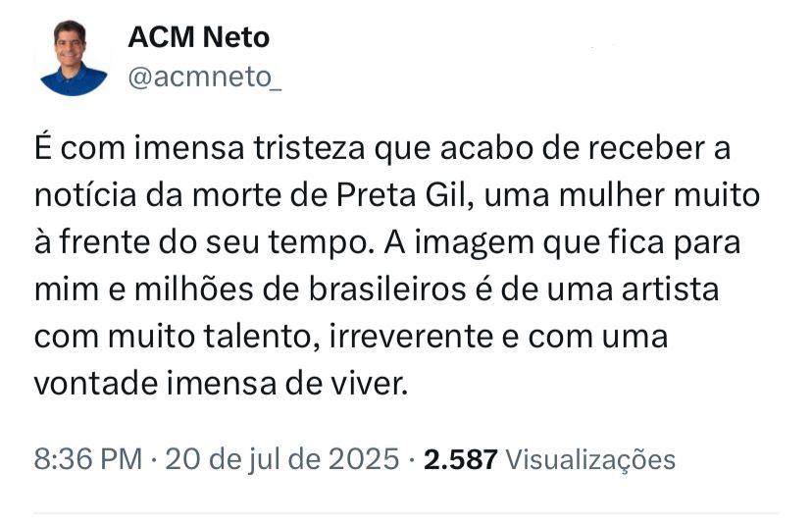Select the word brasileiros in tweet
The image size is (812, 526).
387,289
